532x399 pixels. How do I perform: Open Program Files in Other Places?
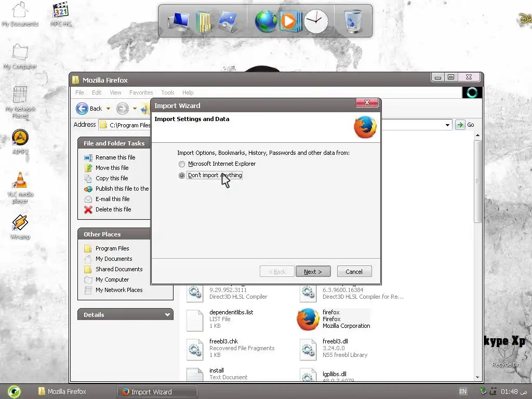point(112,248)
